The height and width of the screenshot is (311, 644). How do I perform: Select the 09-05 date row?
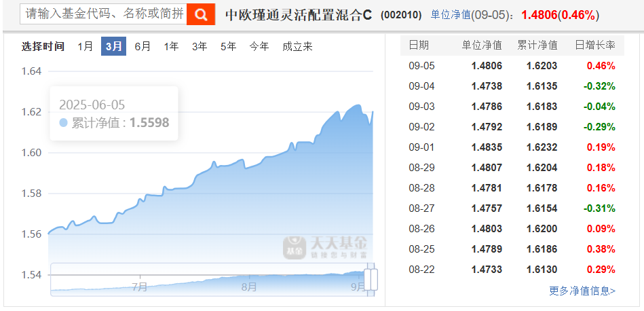(x=512, y=66)
